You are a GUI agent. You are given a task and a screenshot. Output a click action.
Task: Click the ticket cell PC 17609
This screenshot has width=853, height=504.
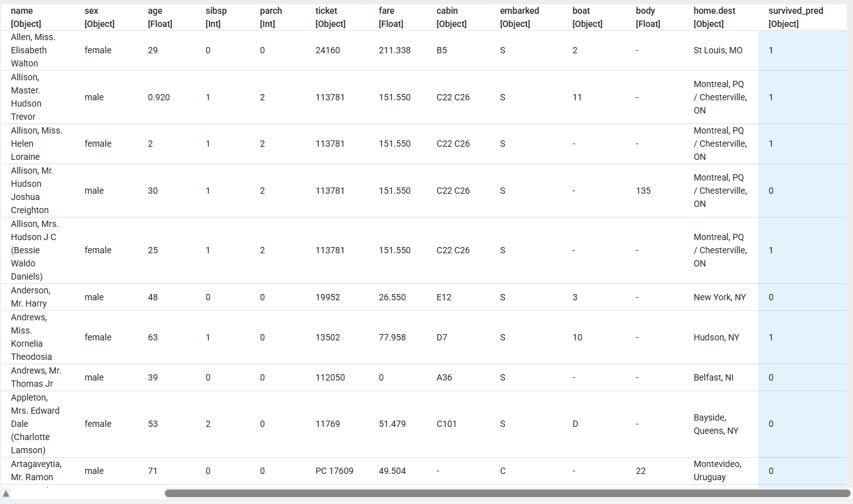[x=334, y=471]
